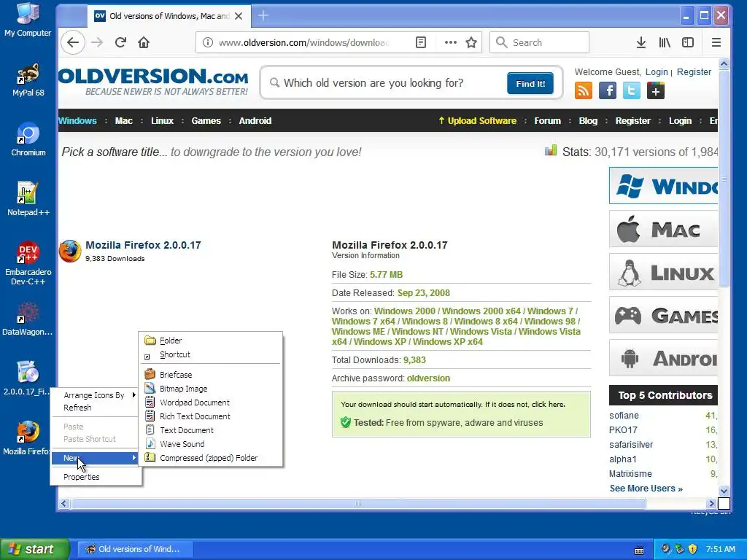The width and height of the screenshot is (747, 560).
Task: Click See More Users link
Action: 646,489
